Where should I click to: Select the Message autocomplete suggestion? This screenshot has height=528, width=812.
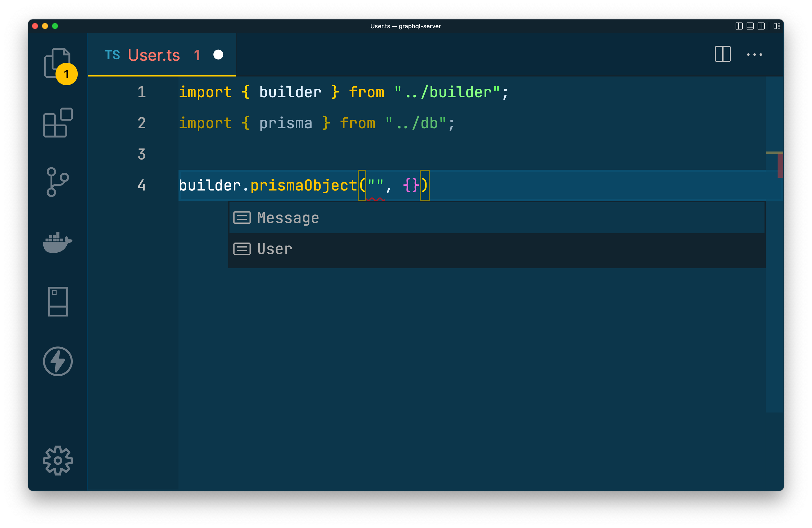[x=288, y=217]
